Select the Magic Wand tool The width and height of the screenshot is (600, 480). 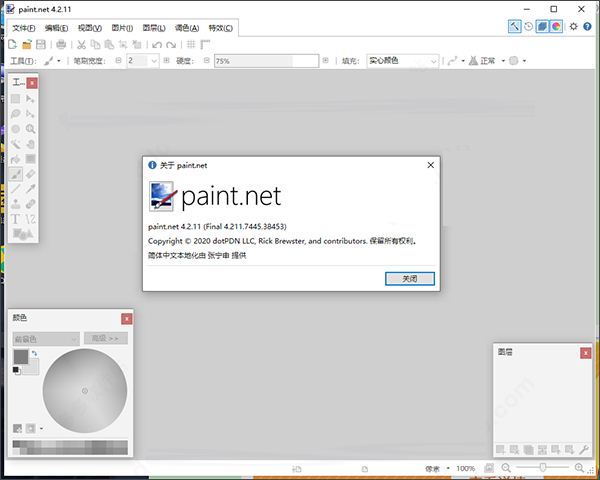point(15,144)
